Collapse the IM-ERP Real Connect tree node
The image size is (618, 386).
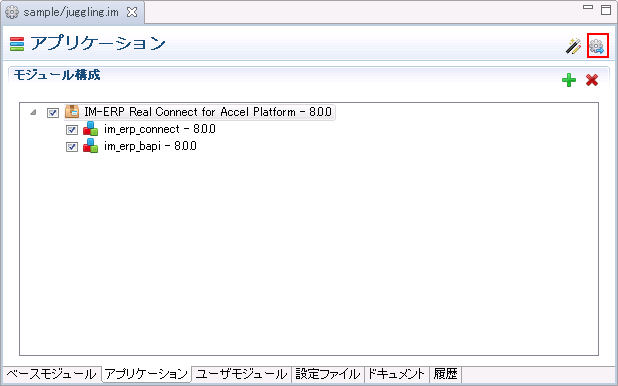[34, 113]
